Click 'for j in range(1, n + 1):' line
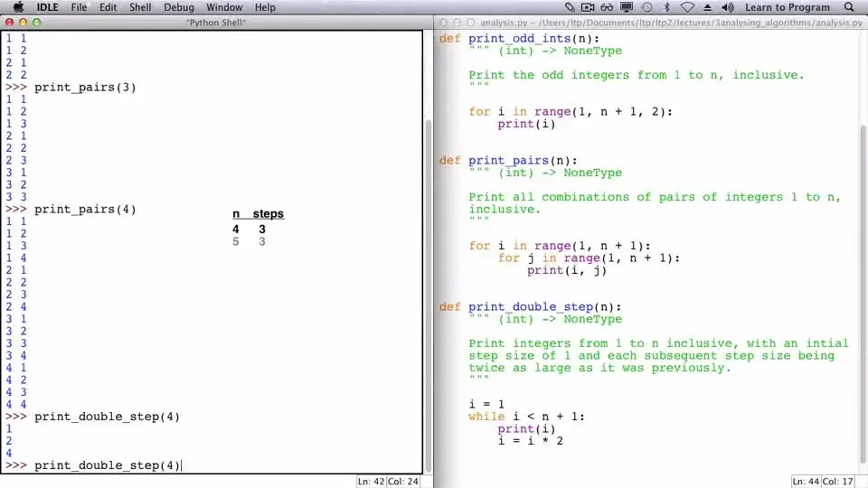This screenshot has width=868, height=488. click(x=589, y=258)
